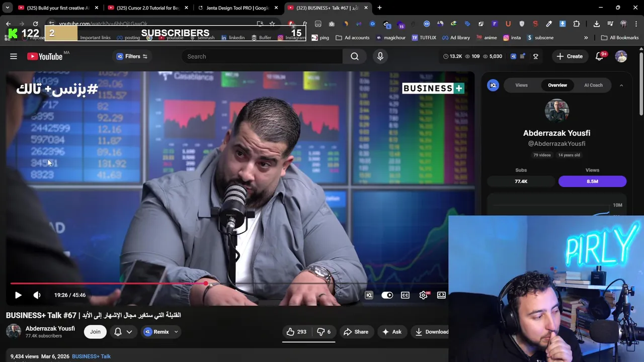The width and height of the screenshot is (644, 362).
Task: Click the trophy icon in vidIQ stats bar
Action: [535, 56]
